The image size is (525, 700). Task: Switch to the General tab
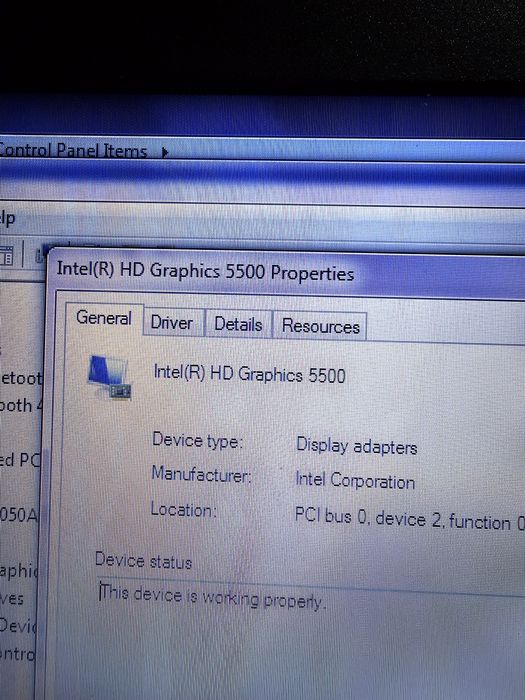click(105, 318)
